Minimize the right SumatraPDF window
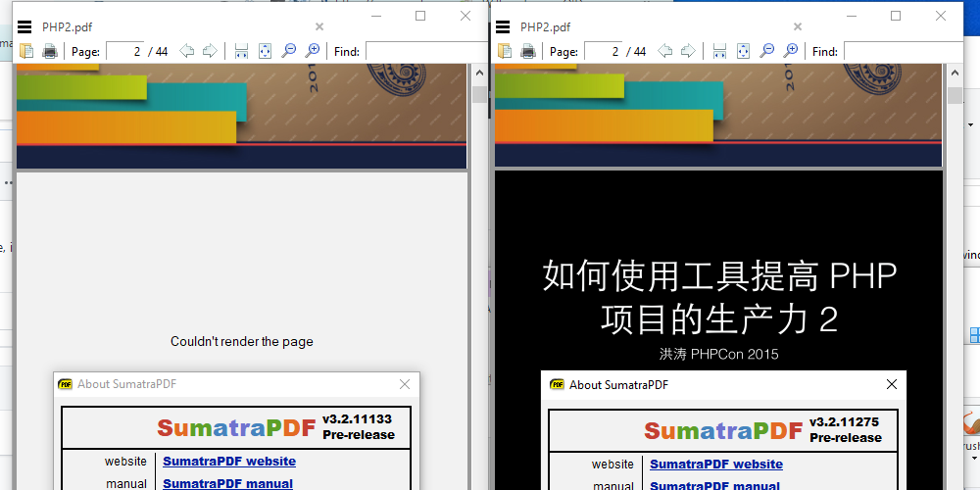This screenshot has height=490, width=980. coord(852,16)
